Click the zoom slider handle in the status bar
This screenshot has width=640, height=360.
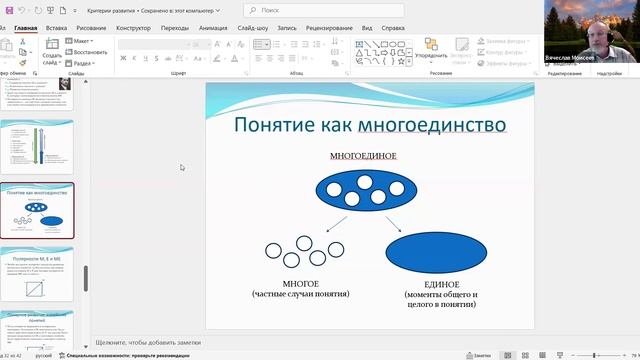click(594, 356)
